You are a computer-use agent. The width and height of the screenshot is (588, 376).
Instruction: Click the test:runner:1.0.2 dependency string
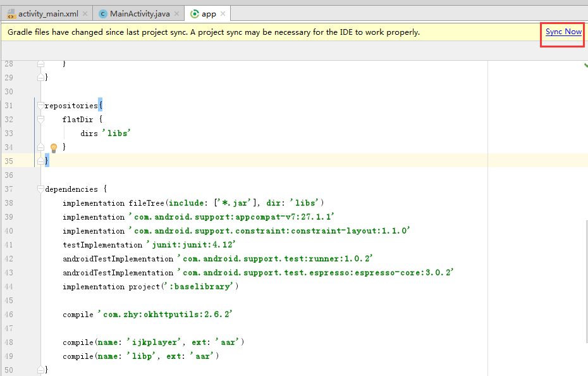(274, 258)
